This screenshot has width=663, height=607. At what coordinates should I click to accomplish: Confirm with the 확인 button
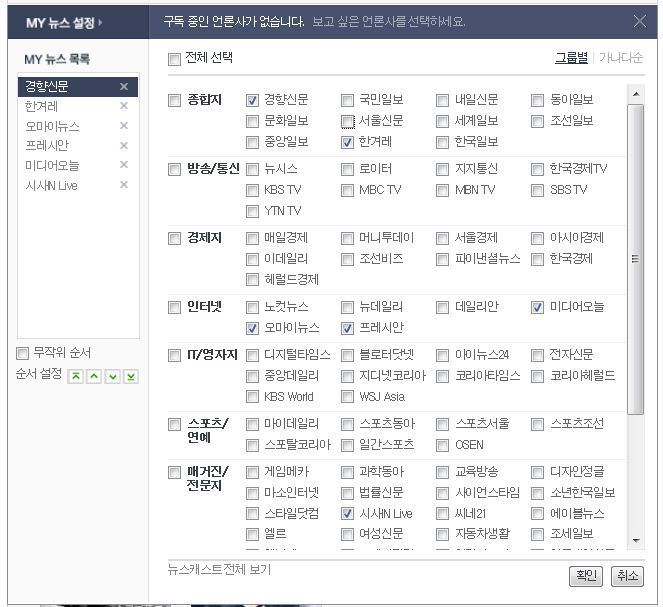tap(586, 576)
